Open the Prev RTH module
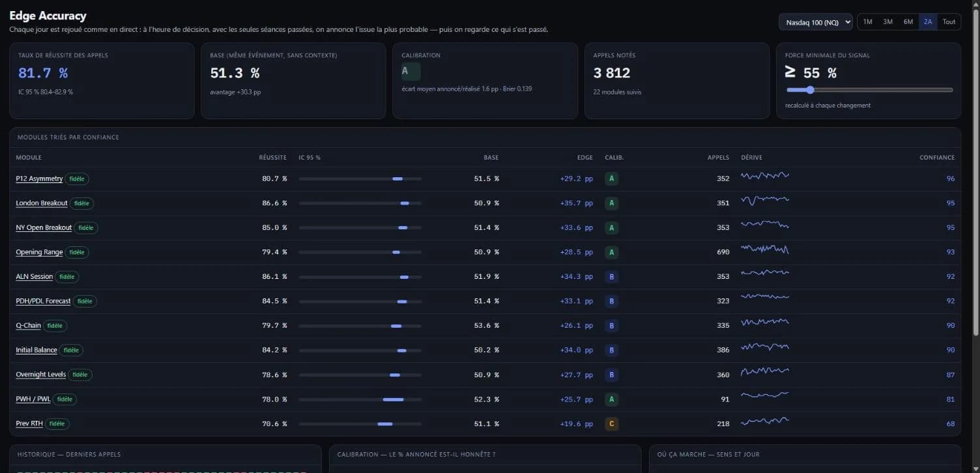Viewport: 980px width, 473px height. point(29,423)
